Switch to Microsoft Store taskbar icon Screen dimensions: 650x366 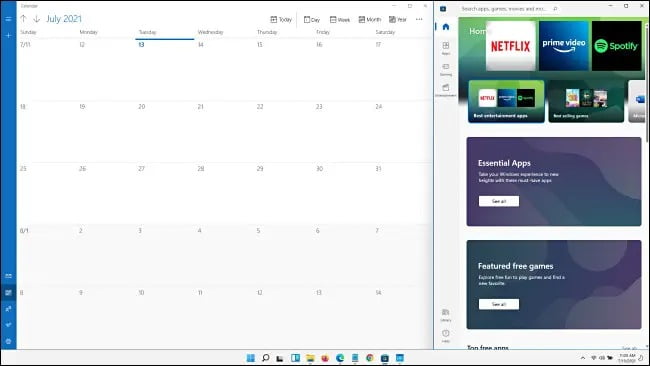point(385,358)
